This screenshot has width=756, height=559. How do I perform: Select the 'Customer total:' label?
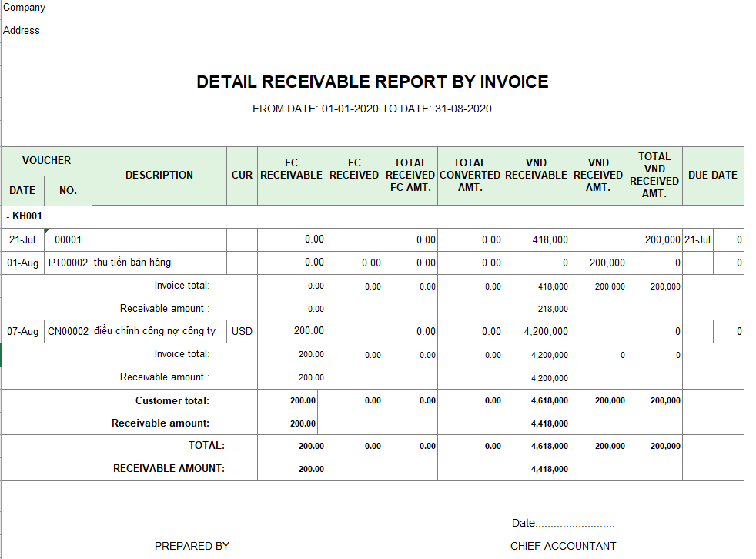click(172, 400)
